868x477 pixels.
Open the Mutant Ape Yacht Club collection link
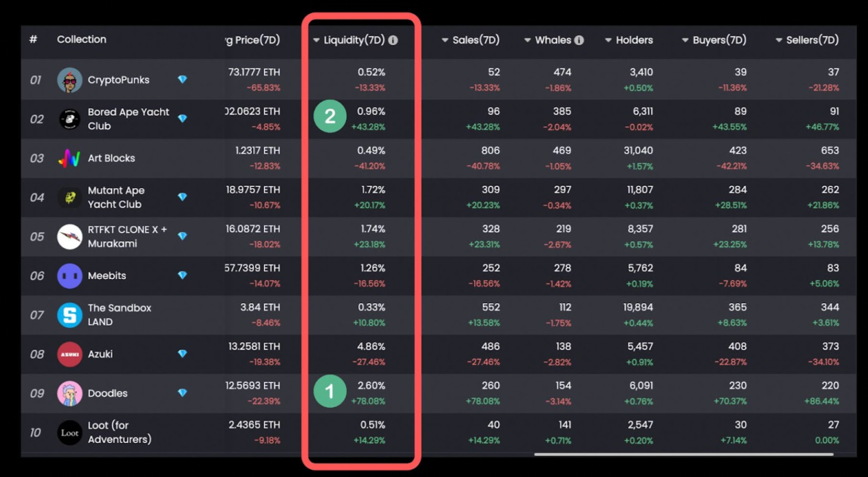click(116, 197)
